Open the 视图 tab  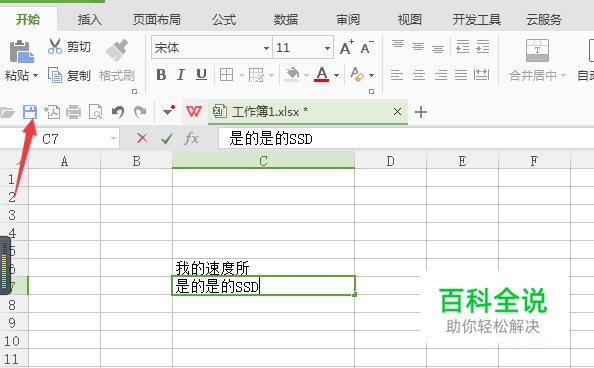pyautogui.click(x=410, y=20)
